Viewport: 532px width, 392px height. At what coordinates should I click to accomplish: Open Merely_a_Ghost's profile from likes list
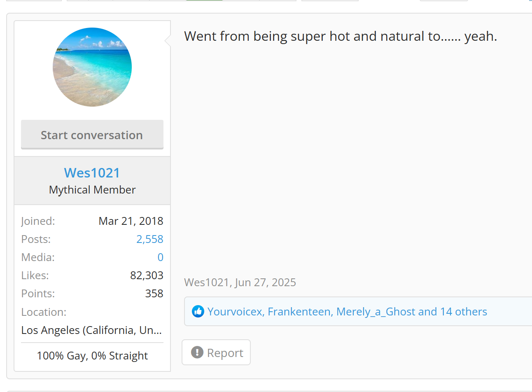coord(376,312)
